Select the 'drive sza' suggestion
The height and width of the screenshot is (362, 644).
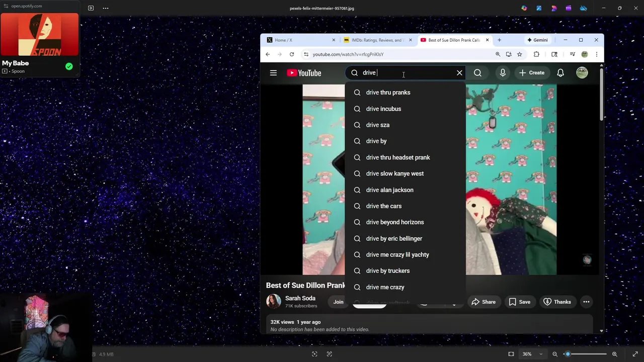pos(406,125)
